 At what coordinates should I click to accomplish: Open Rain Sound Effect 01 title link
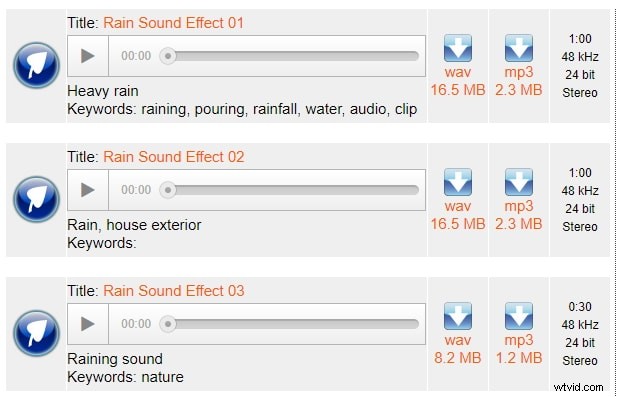[174, 23]
